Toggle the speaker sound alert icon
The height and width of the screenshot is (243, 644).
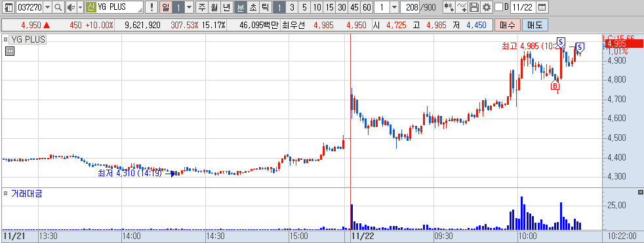point(71,7)
